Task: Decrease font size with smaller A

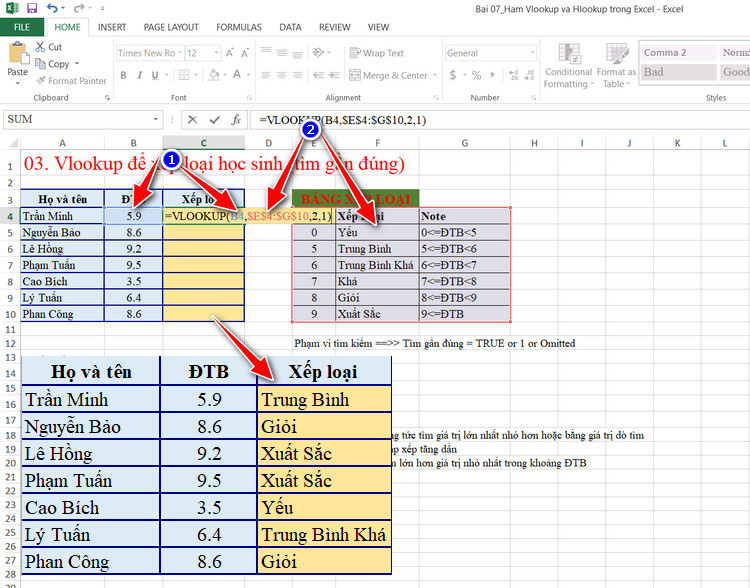Action: [x=245, y=53]
